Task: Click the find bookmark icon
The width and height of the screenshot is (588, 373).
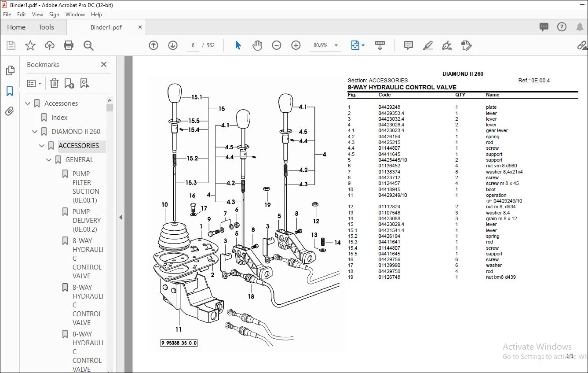Action: [84, 83]
